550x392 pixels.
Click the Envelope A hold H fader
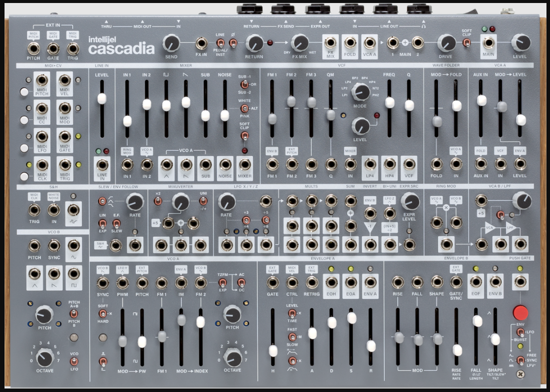273,351
